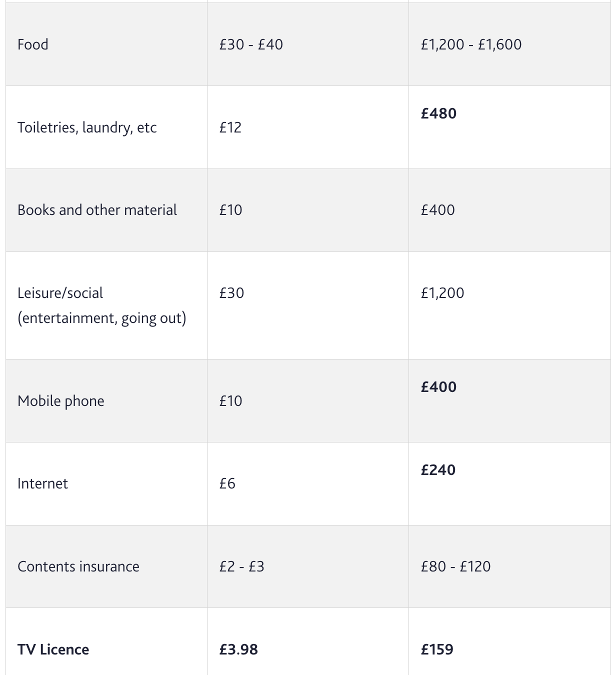
Task: Click the Internet row label
Action: click(42, 483)
